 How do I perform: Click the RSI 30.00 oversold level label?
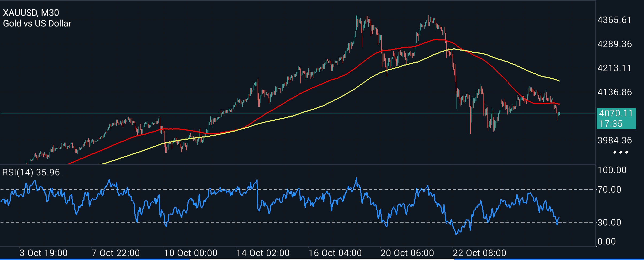(x=609, y=222)
